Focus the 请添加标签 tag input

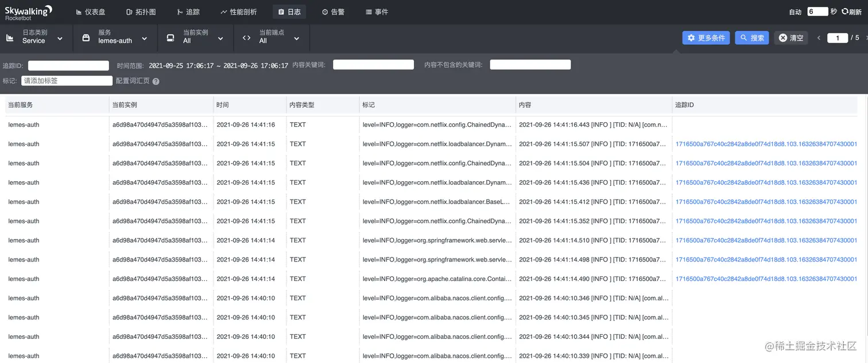pyautogui.click(x=67, y=81)
